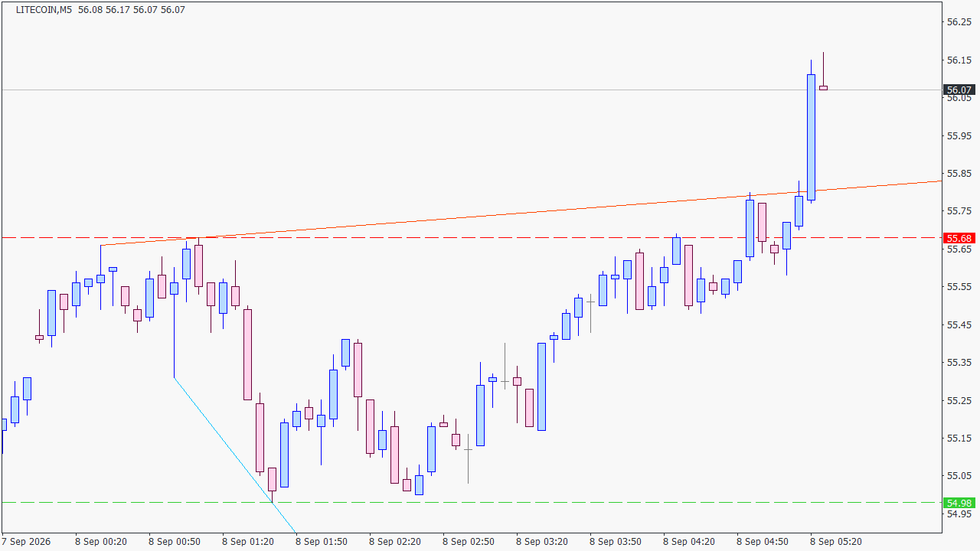Click the current price label 56.07

[959, 90]
